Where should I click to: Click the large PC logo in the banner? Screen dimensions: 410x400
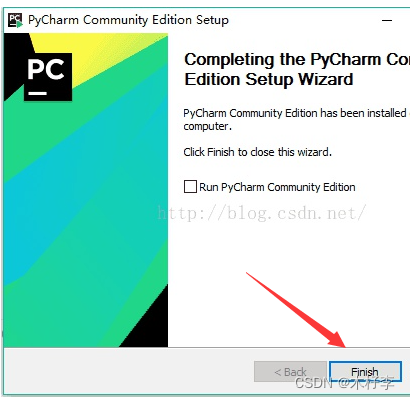click(48, 76)
